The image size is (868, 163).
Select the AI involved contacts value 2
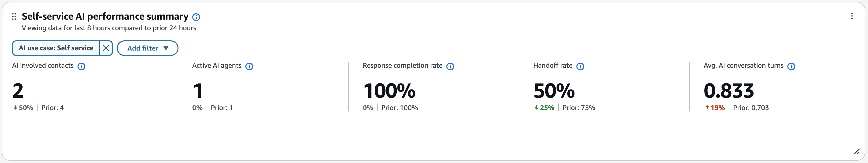point(19,90)
